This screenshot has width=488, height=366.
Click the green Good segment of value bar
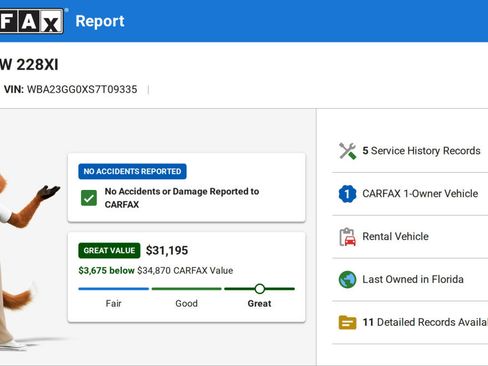coord(187,289)
